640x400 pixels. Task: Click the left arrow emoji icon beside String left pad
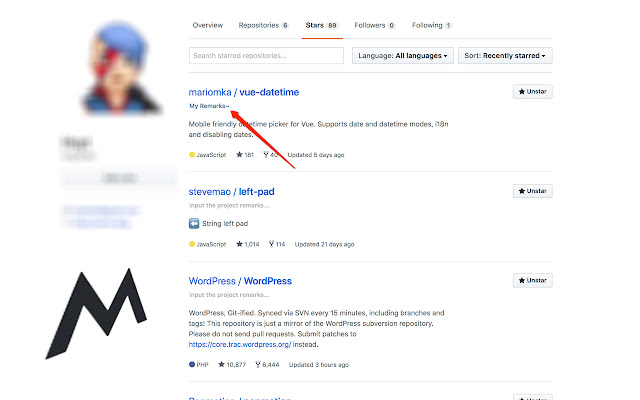[x=194, y=223]
